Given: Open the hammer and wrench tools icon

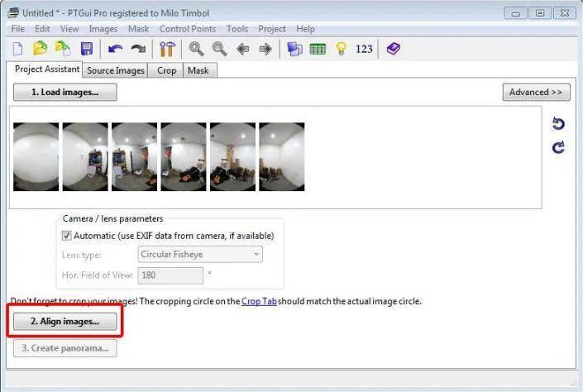Looking at the screenshot, I should [x=168, y=50].
